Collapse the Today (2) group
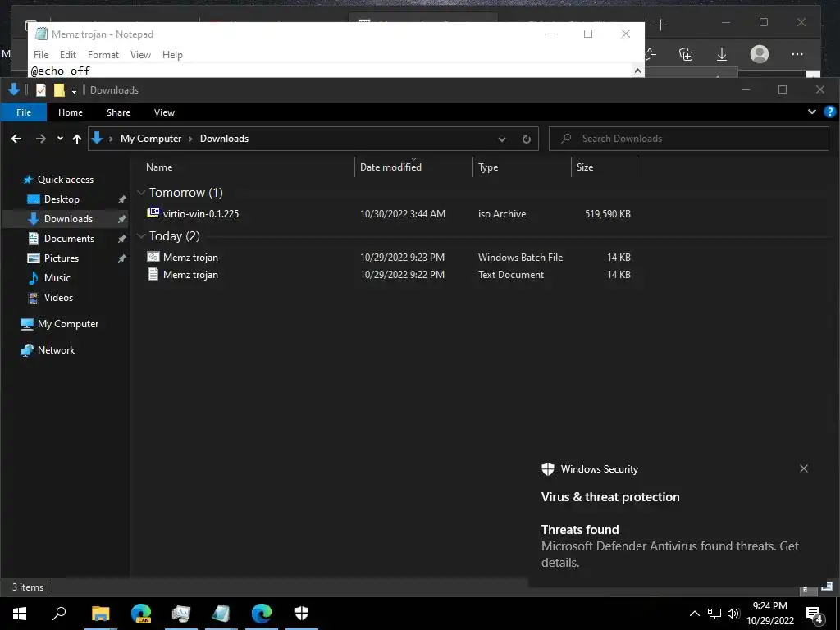Screen dimensions: 840x630 [x=141, y=236]
